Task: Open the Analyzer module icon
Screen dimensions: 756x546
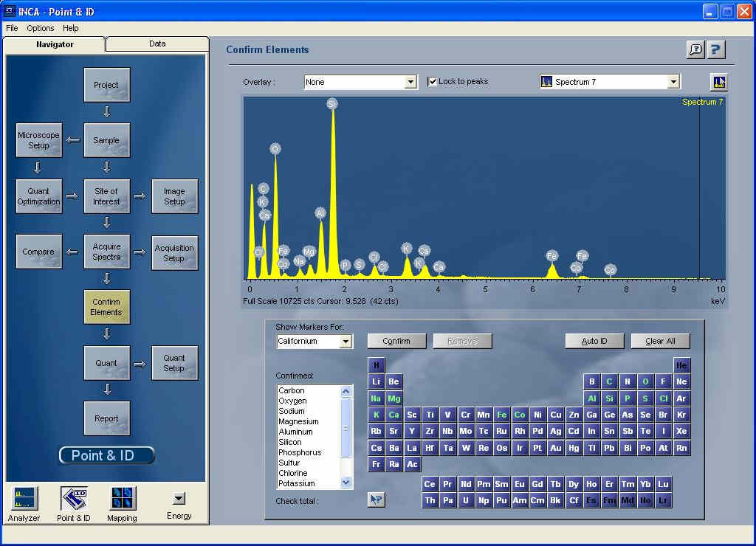Action: click(x=24, y=500)
